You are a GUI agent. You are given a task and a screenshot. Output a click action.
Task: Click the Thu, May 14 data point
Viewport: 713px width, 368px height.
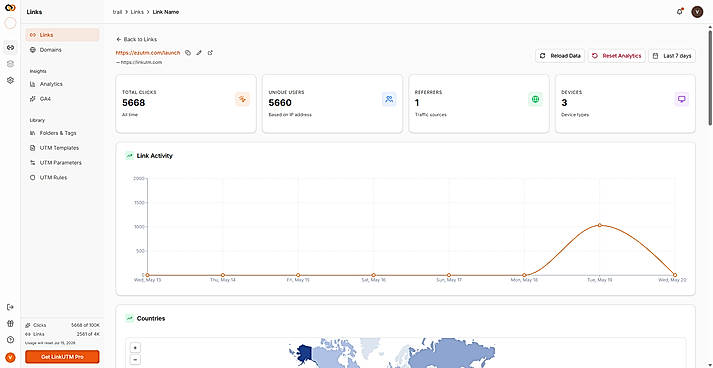pyautogui.click(x=223, y=275)
